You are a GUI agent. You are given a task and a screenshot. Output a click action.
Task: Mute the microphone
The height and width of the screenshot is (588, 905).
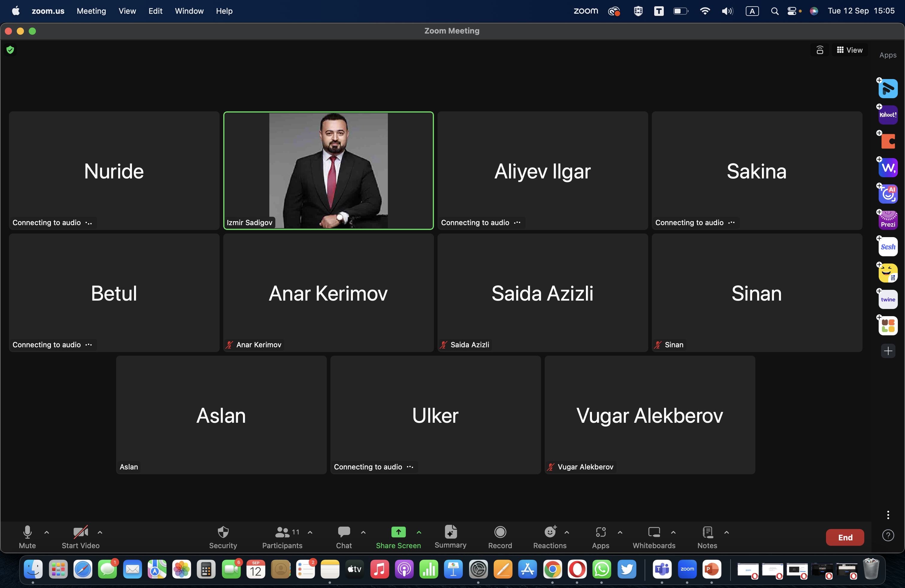tap(27, 533)
